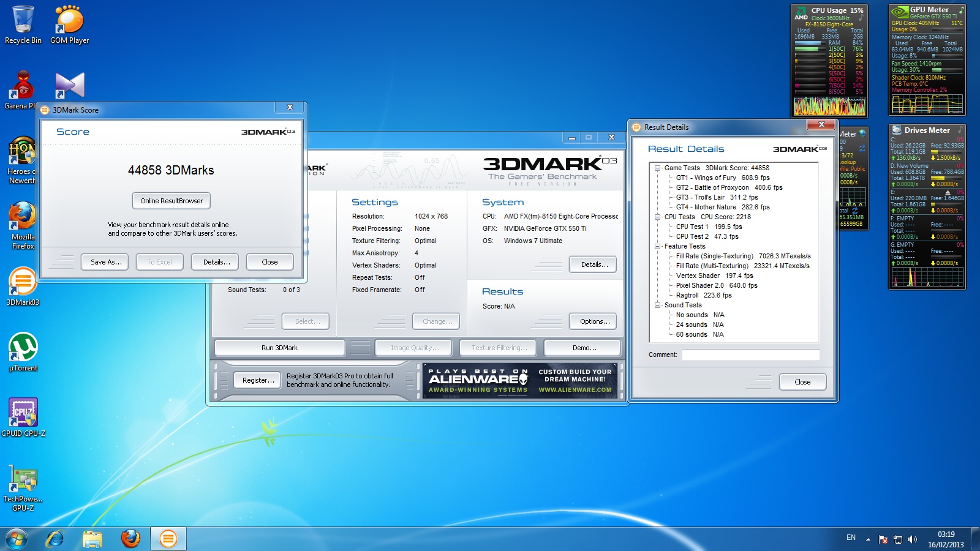Open the Recycle Bin desktop icon
The width and height of the screenshot is (980, 551).
[x=23, y=24]
